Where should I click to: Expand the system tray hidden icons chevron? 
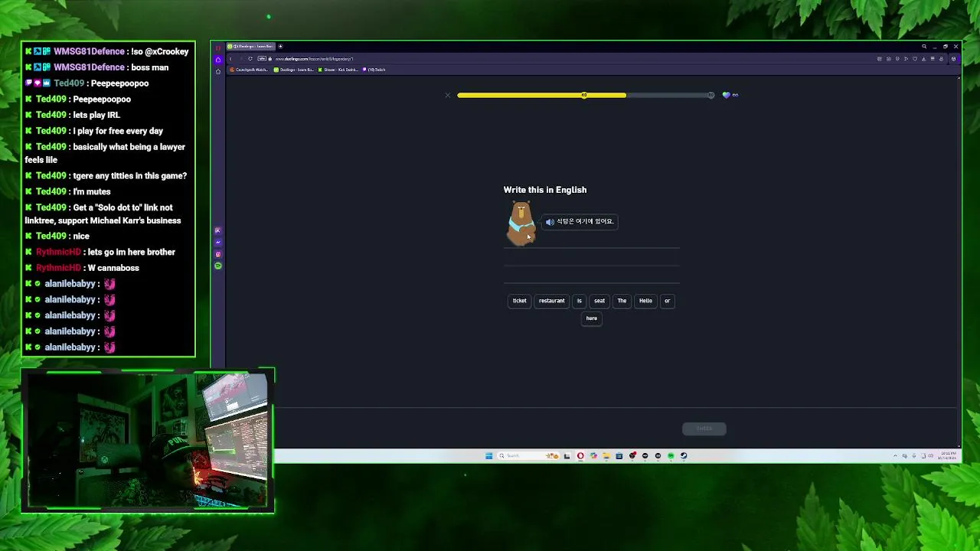895,455
